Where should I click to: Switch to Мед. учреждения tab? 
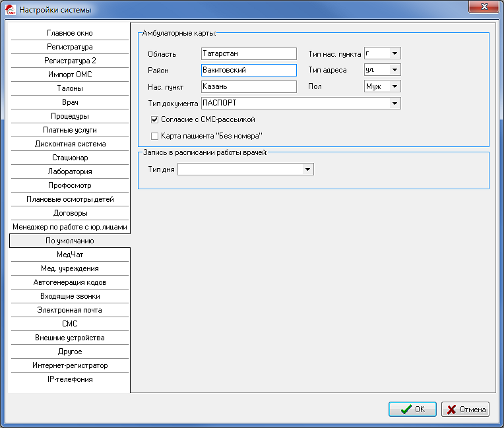tap(70, 268)
